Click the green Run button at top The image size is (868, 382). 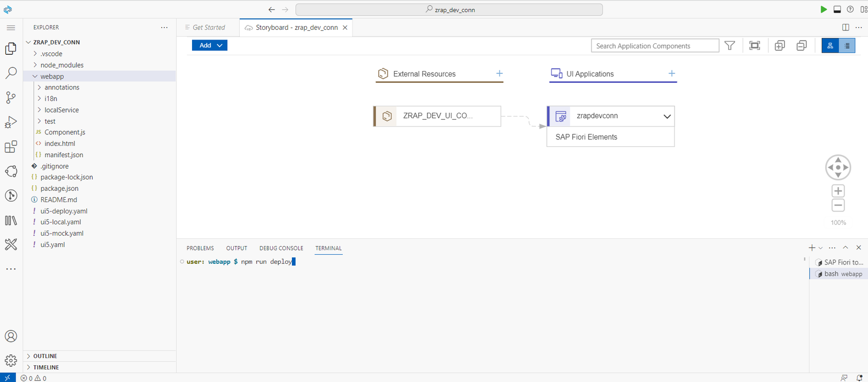(824, 9)
